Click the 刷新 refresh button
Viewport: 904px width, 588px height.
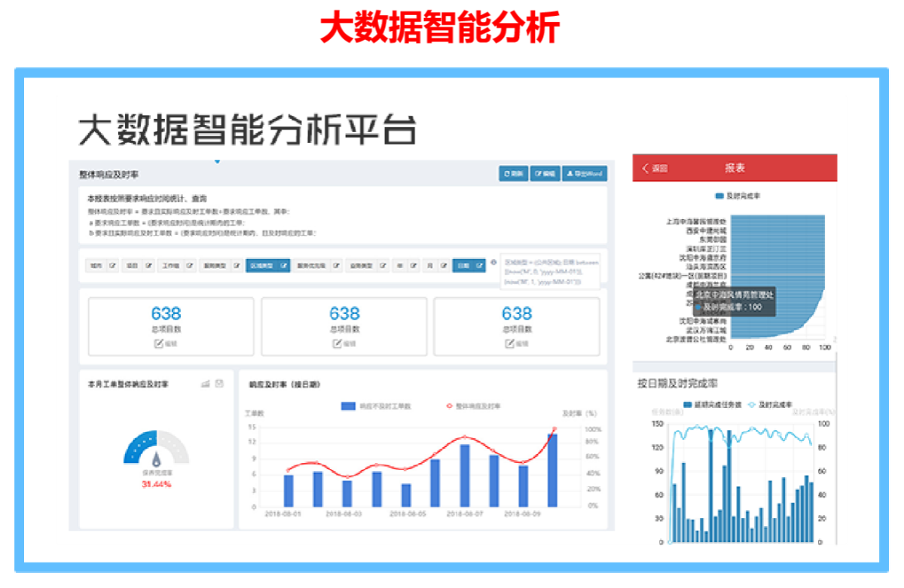(513, 174)
